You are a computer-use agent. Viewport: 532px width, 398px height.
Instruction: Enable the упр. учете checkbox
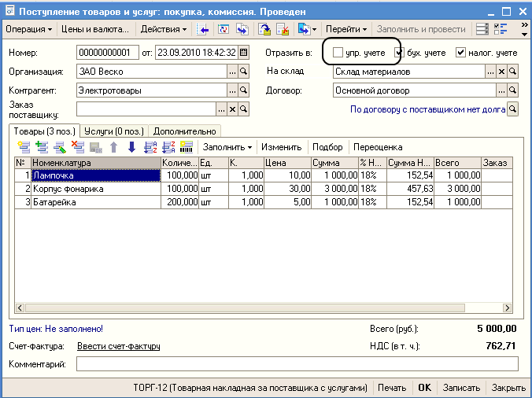[338, 53]
